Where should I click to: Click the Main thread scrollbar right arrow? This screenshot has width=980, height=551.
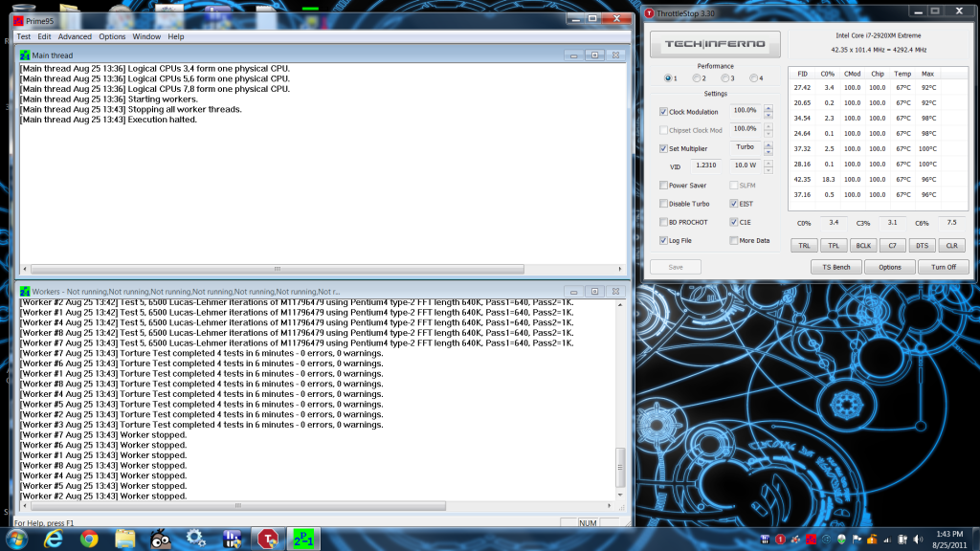[x=620, y=269]
